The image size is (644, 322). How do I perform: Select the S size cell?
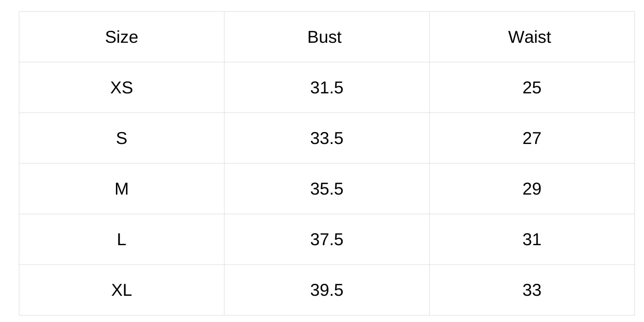click(121, 138)
